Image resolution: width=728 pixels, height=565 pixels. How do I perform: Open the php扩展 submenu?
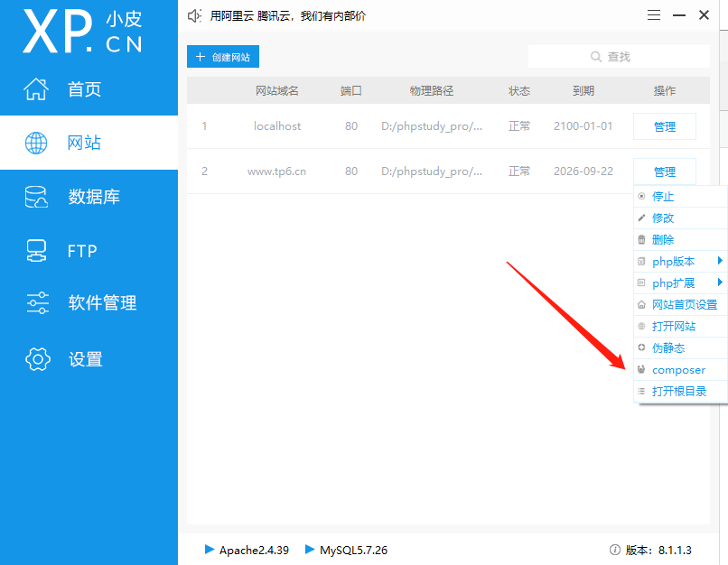680,283
